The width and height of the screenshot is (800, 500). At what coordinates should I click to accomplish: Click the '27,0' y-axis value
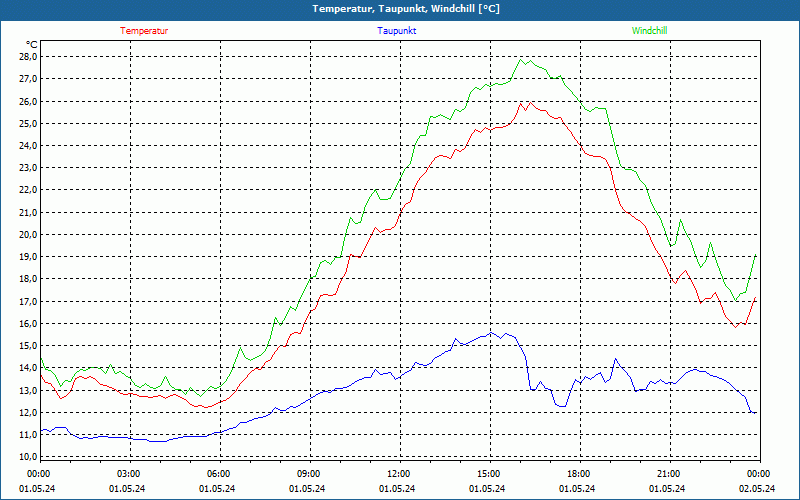click(28, 79)
